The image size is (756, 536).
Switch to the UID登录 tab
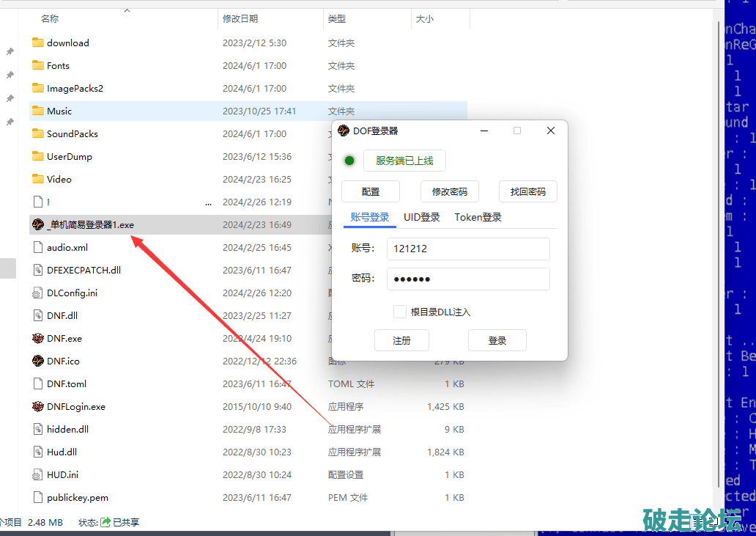tap(421, 218)
